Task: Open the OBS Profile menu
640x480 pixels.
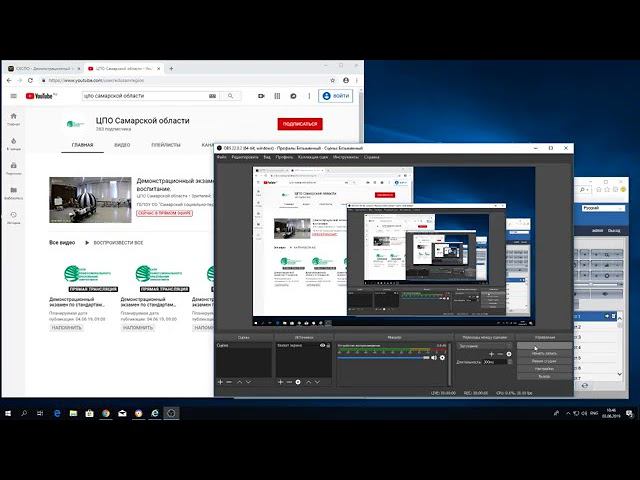Action: tap(284, 157)
